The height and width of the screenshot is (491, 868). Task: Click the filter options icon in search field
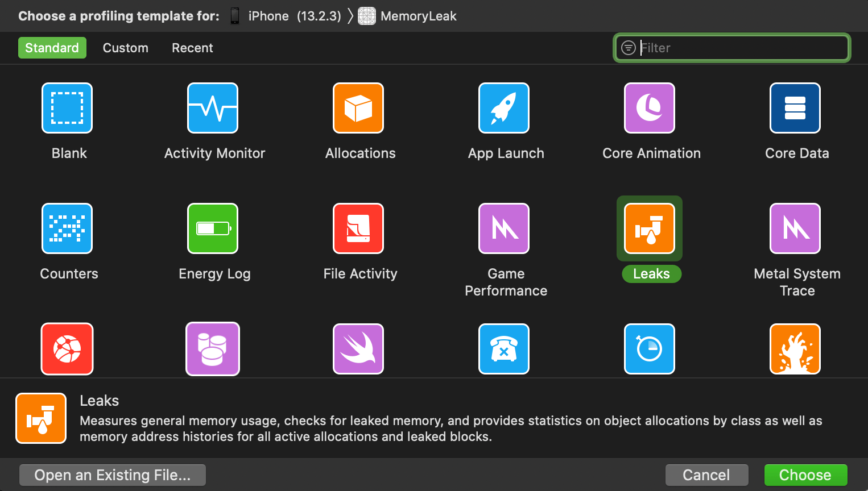point(628,48)
